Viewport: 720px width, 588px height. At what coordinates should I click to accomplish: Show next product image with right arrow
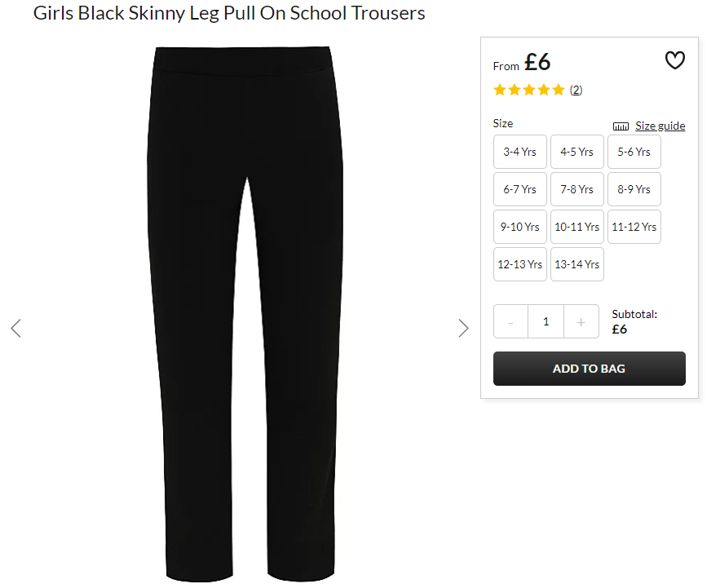(463, 329)
